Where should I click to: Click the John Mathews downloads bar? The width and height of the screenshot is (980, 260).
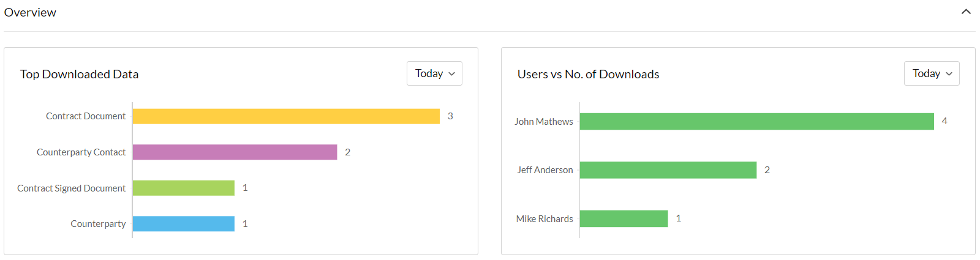click(x=756, y=121)
